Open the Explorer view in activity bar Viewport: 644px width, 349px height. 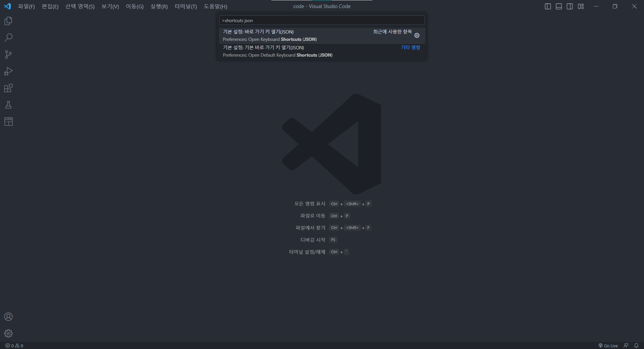click(8, 21)
